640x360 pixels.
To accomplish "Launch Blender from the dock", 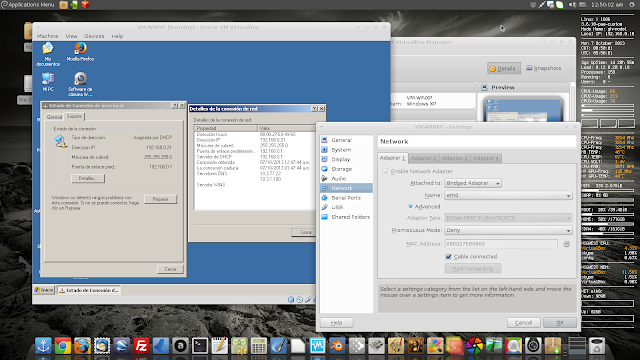I will tap(337, 346).
